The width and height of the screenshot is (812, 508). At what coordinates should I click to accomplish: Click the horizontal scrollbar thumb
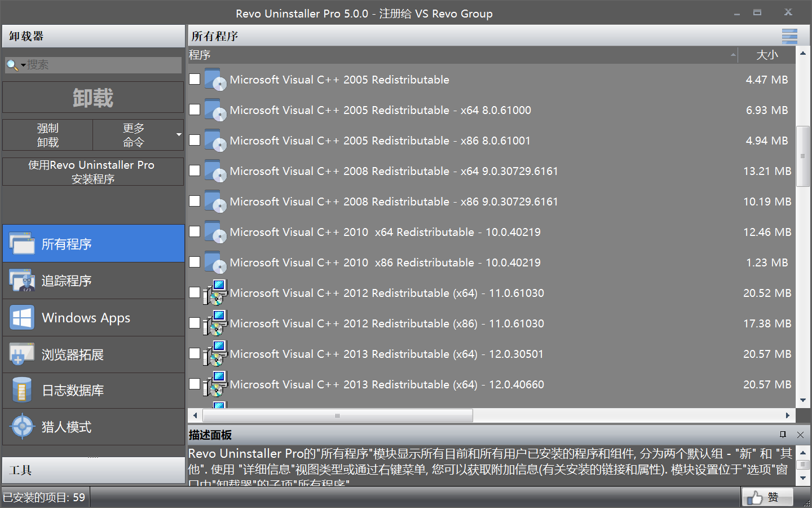338,415
